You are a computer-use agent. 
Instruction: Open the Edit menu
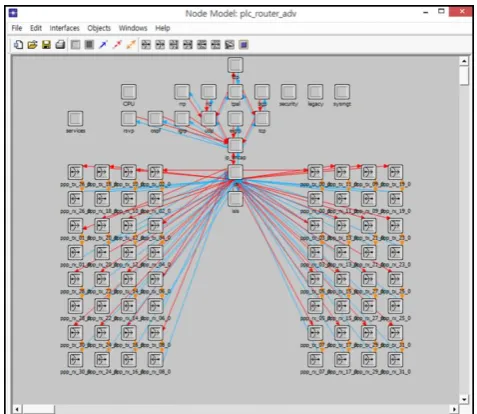click(36, 28)
